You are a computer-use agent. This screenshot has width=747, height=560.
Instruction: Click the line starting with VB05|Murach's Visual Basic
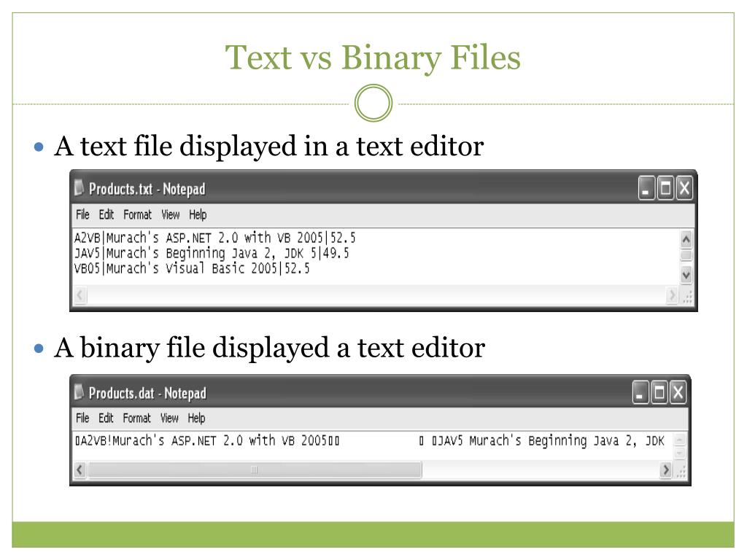pyautogui.click(x=192, y=268)
